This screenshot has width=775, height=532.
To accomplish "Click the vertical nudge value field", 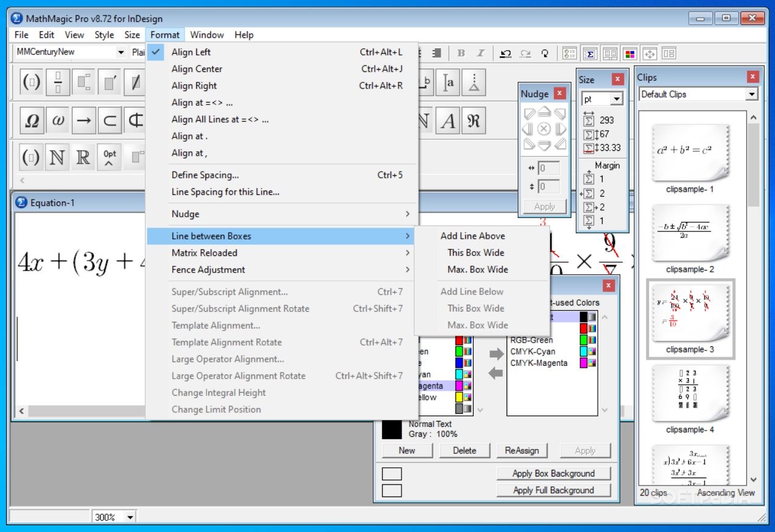I will [549, 186].
